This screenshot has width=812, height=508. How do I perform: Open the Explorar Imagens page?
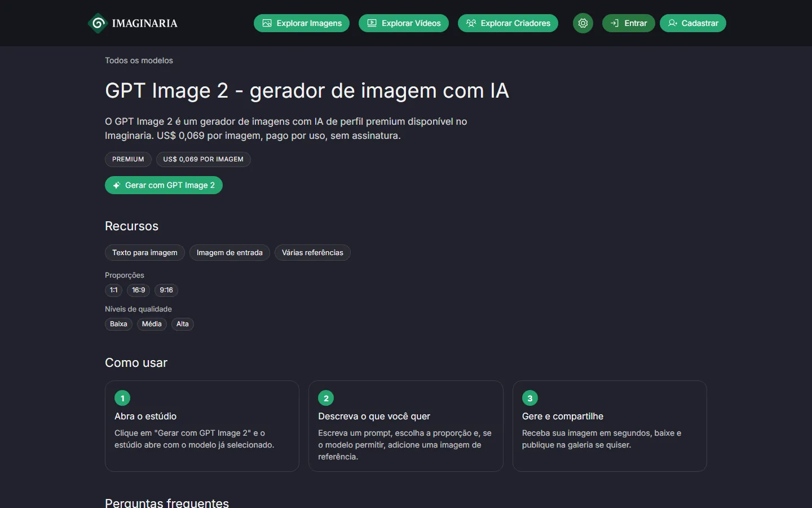(x=302, y=23)
